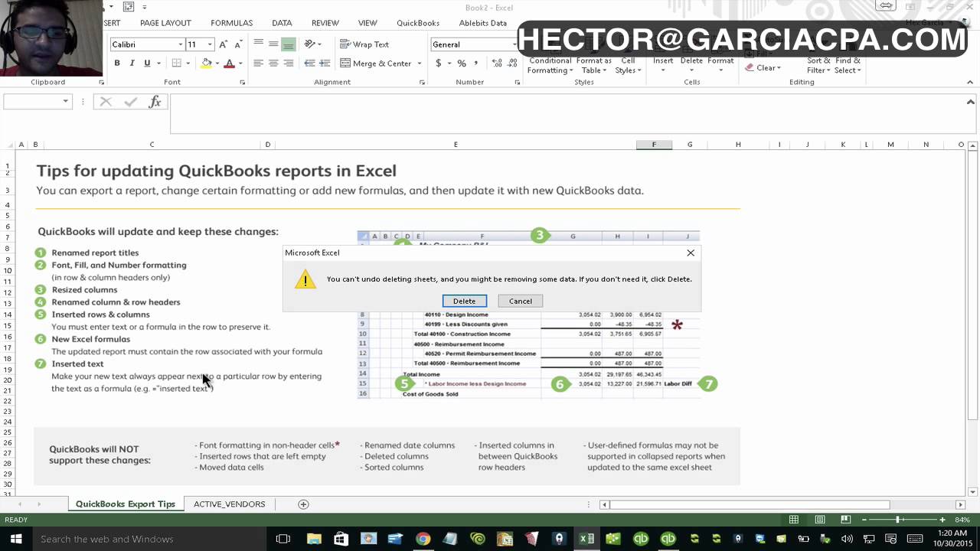Click the zoom out minus button
Image resolution: width=980 pixels, height=551 pixels.
tap(864, 520)
